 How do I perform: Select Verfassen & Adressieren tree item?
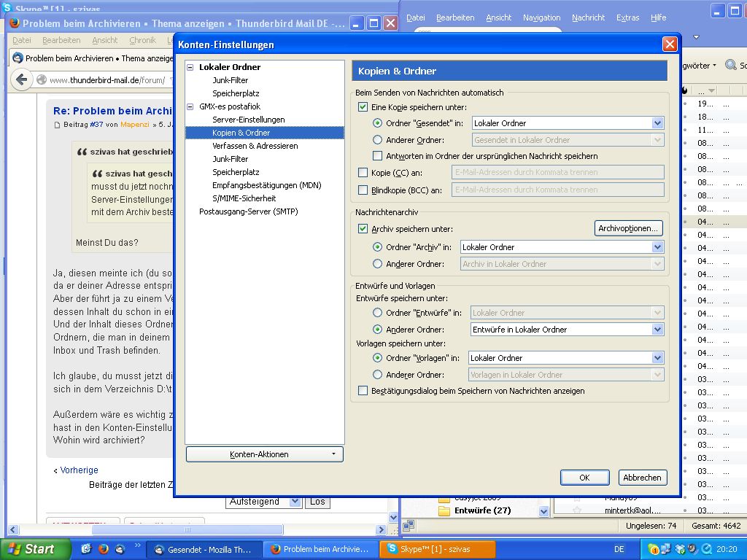point(255,146)
